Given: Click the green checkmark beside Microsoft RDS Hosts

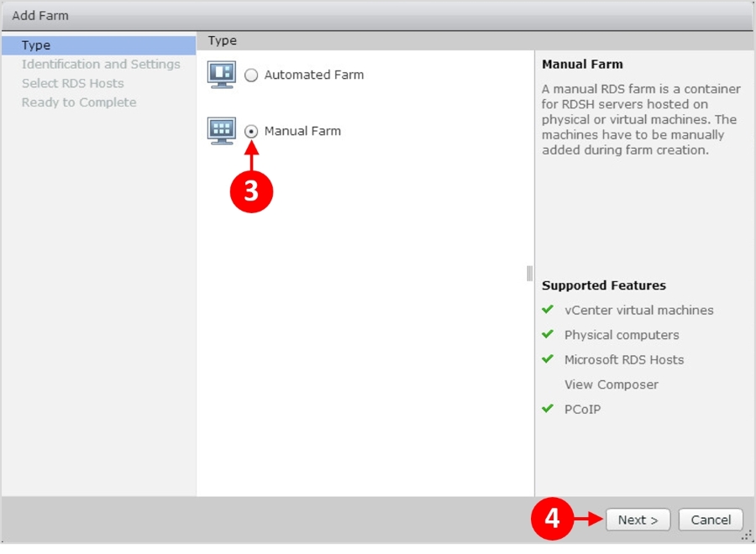Looking at the screenshot, I should [x=547, y=359].
